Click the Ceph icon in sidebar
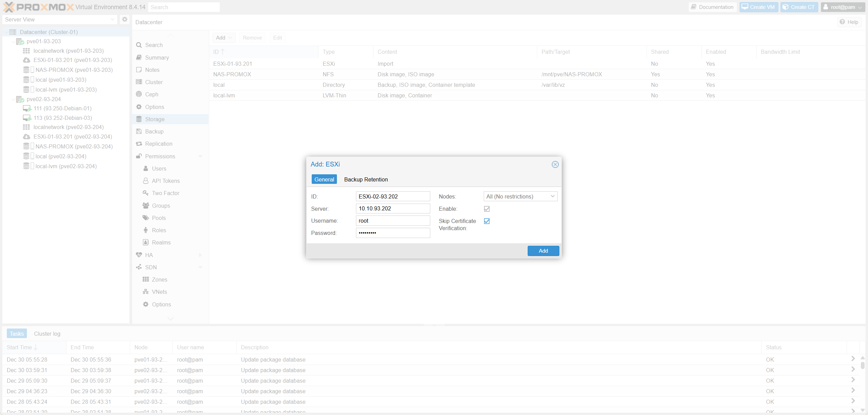Viewport: 868px width, 415px height. pos(139,94)
